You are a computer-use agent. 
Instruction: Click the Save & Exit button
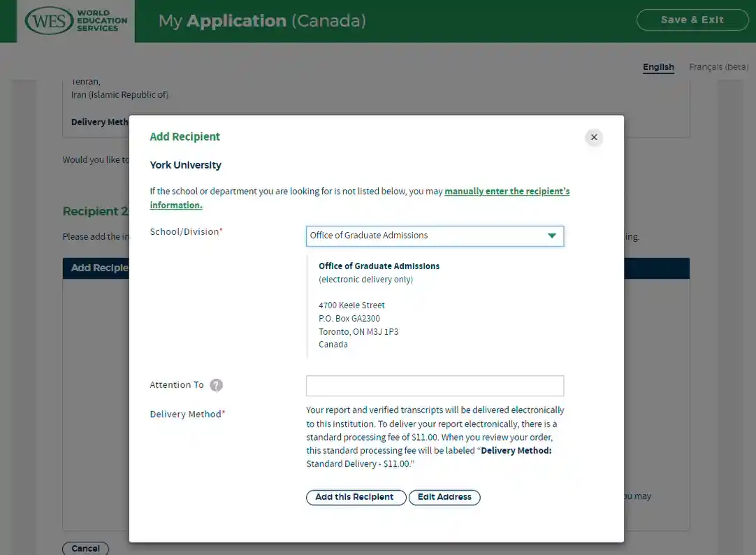pos(692,20)
